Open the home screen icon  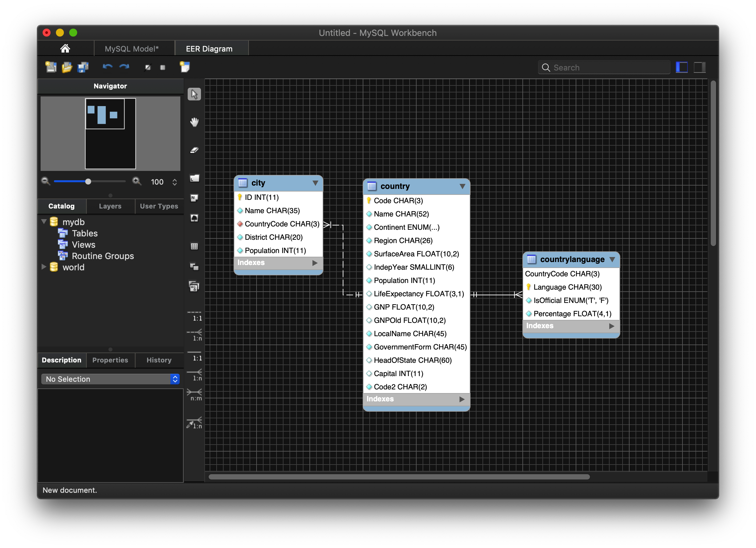point(65,49)
